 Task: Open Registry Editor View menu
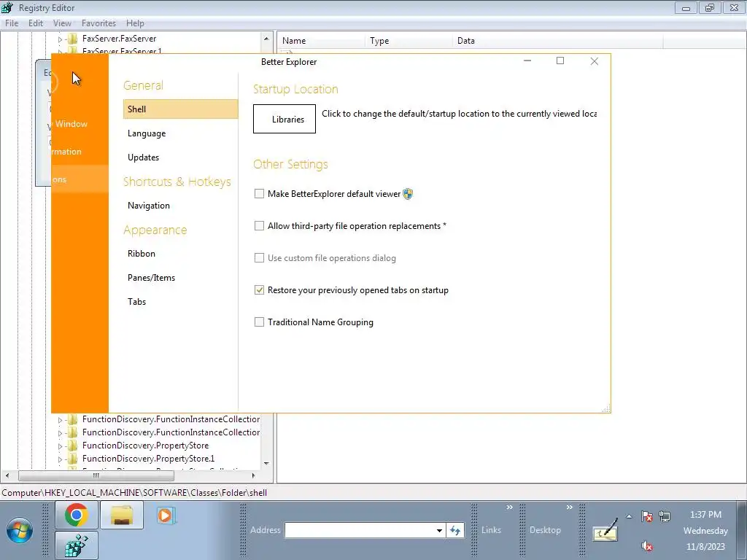tap(62, 23)
